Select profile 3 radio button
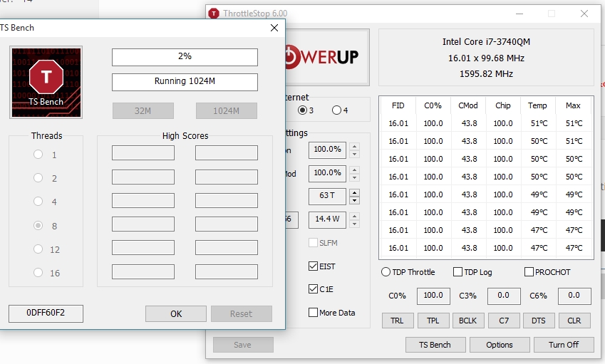The image size is (605, 364). click(x=302, y=110)
